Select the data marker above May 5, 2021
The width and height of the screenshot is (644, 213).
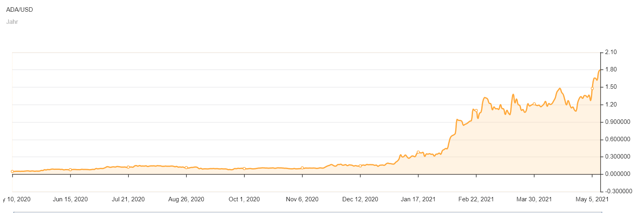[592, 88]
